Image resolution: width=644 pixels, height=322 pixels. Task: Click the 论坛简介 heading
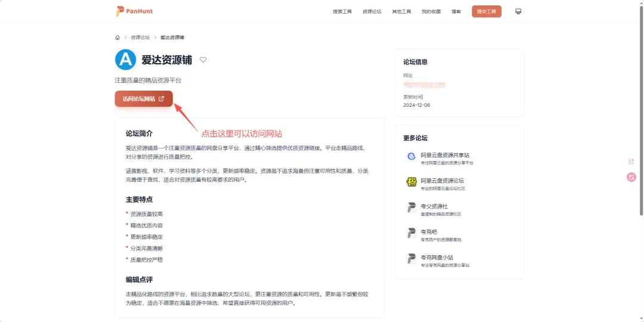pyautogui.click(x=139, y=134)
